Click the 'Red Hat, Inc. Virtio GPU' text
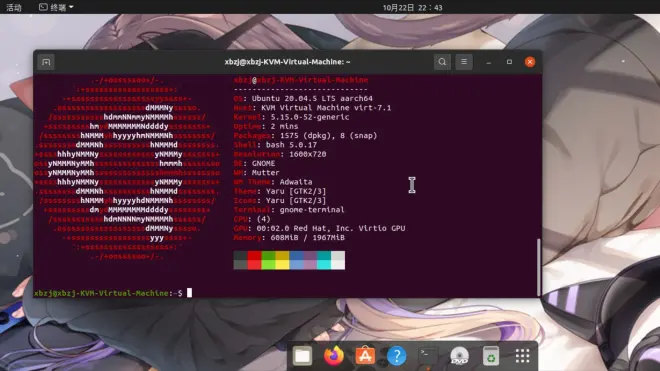 349,228
